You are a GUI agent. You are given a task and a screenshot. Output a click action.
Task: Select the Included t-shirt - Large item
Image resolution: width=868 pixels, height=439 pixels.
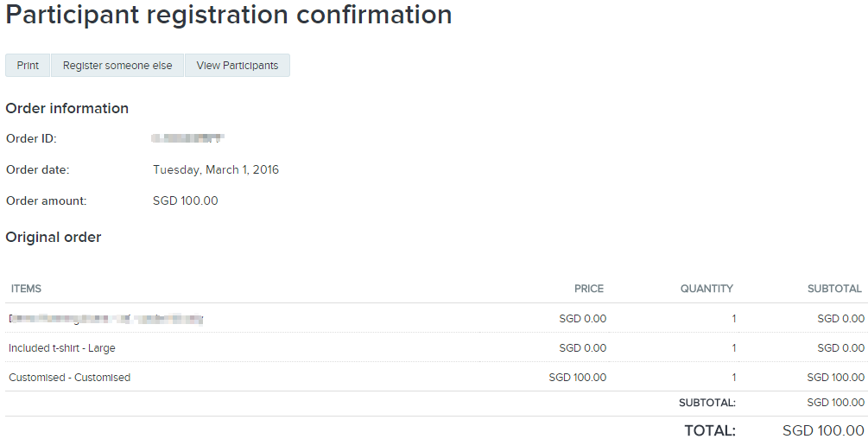coord(62,348)
